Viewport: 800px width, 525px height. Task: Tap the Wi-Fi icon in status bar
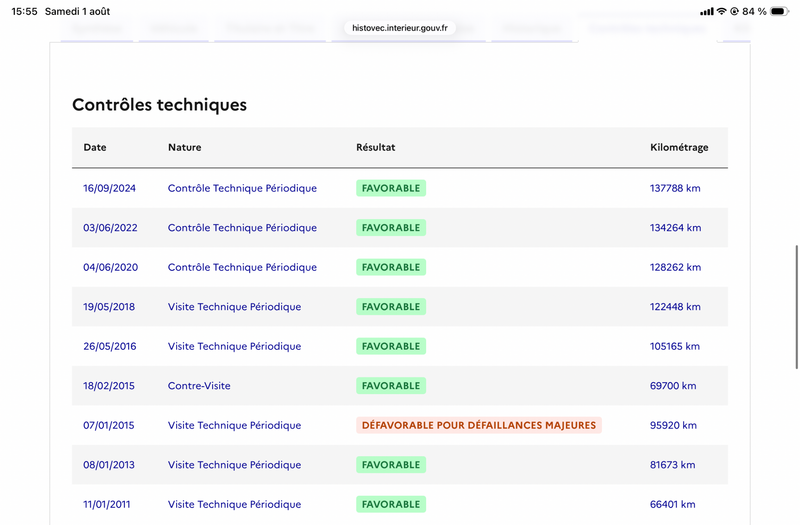point(721,11)
